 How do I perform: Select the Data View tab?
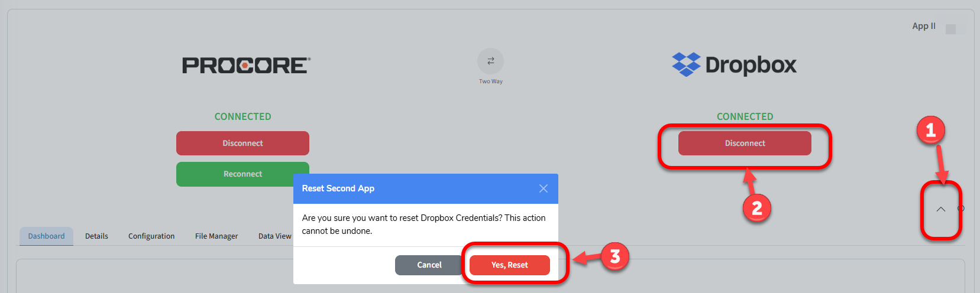[274, 236]
